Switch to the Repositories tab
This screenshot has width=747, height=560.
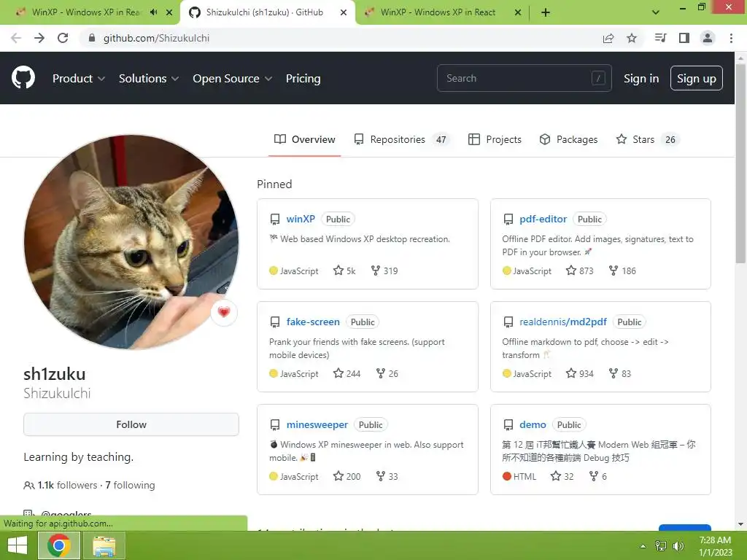tap(401, 139)
